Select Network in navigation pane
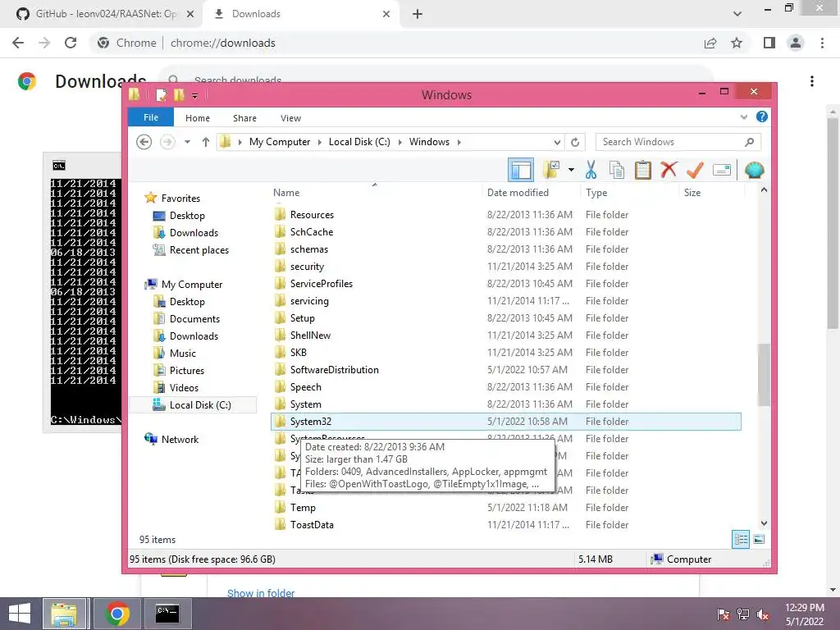This screenshot has height=630, width=840. tap(180, 440)
